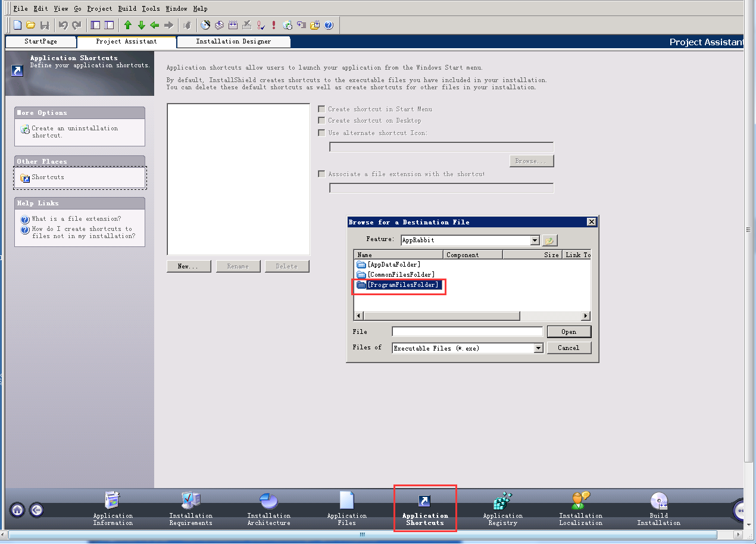
Task: Click the file list horizontal scrollbar right arrow
Action: click(x=586, y=316)
